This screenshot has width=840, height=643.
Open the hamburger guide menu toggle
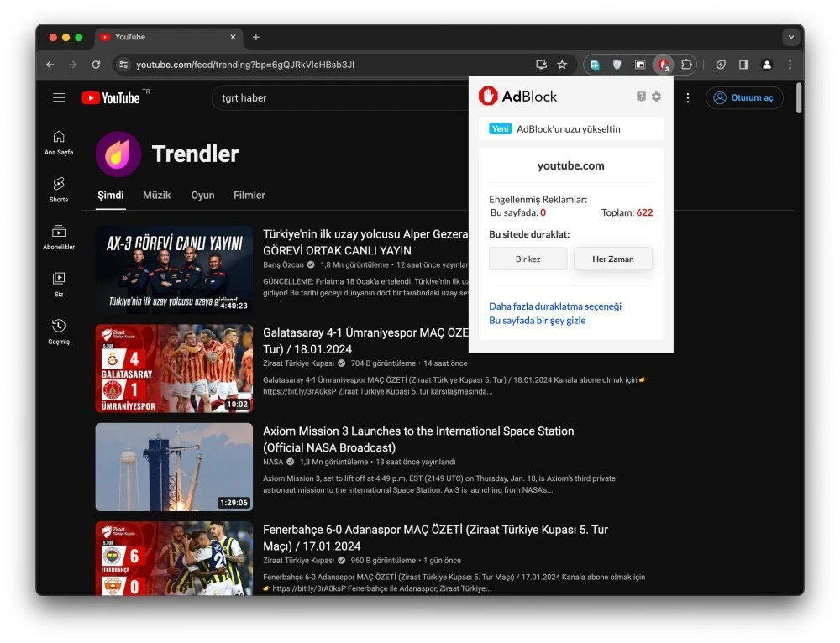[59, 97]
